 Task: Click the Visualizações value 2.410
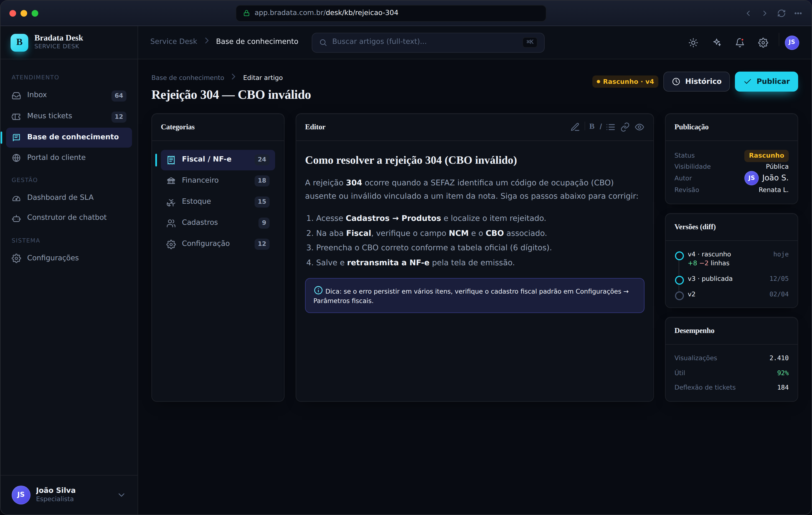(779, 358)
